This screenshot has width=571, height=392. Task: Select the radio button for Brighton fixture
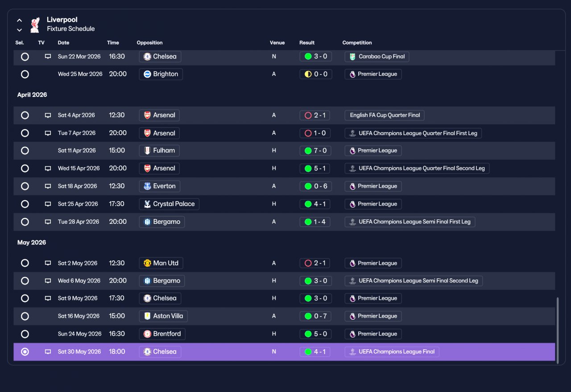coord(25,74)
